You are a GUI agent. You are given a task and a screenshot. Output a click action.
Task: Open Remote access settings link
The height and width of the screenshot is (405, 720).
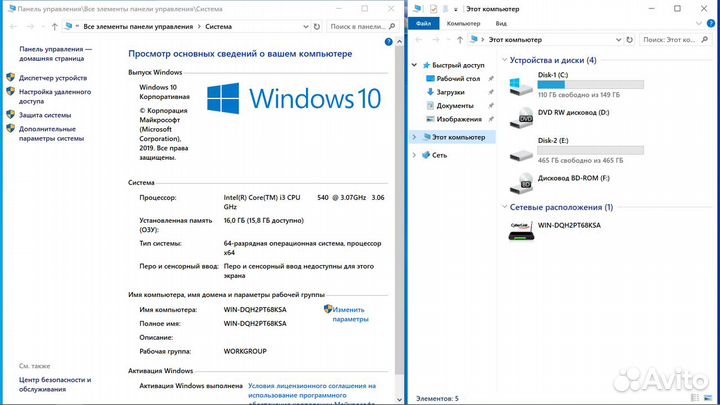coord(55,96)
